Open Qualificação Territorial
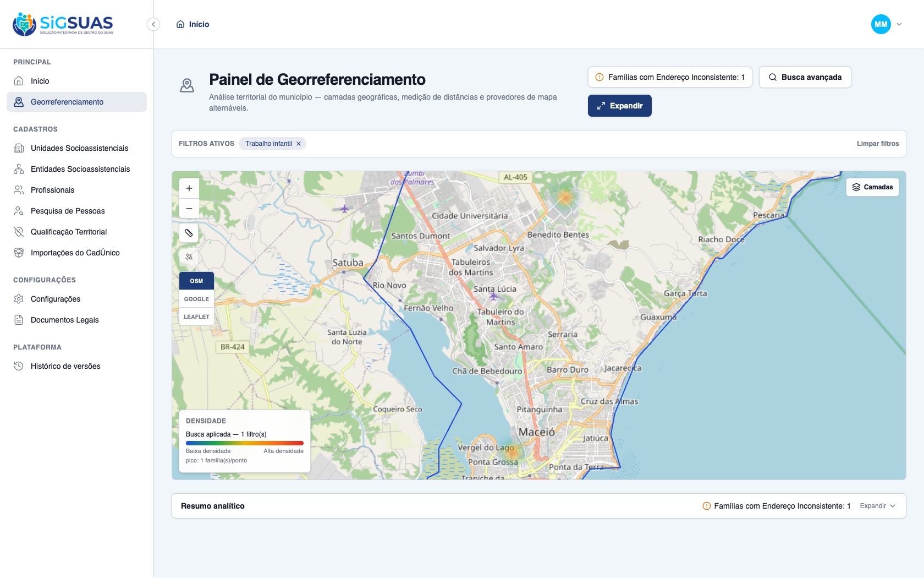924x578 pixels. coord(76,232)
